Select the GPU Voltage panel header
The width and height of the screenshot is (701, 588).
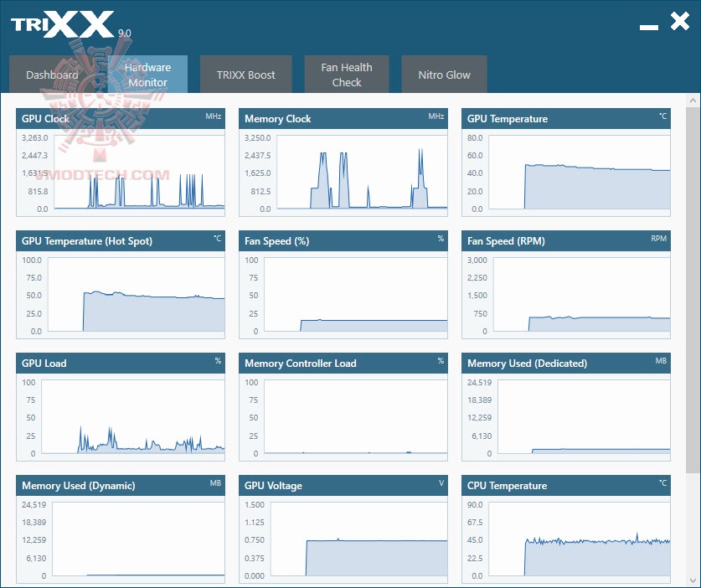(x=343, y=485)
